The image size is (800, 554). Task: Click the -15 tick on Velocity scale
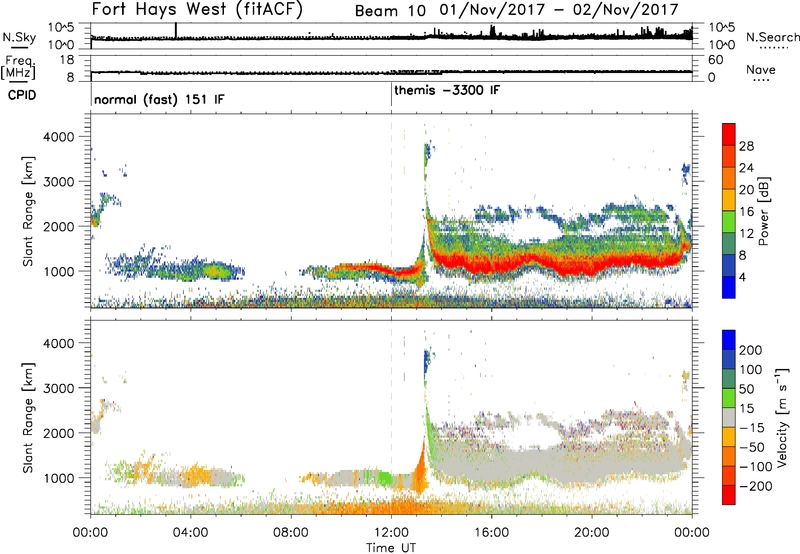pos(752,428)
